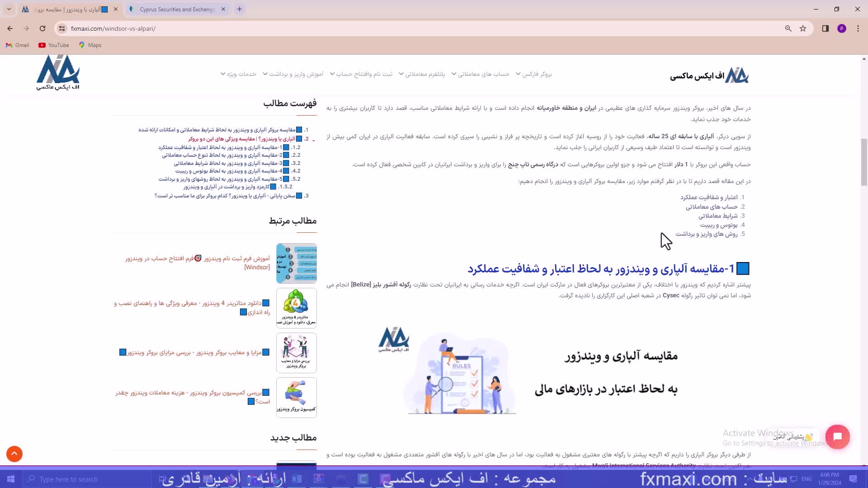The width and height of the screenshot is (868, 488).
Task: Bookmark this page with the star icon
Action: coord(803,28)
